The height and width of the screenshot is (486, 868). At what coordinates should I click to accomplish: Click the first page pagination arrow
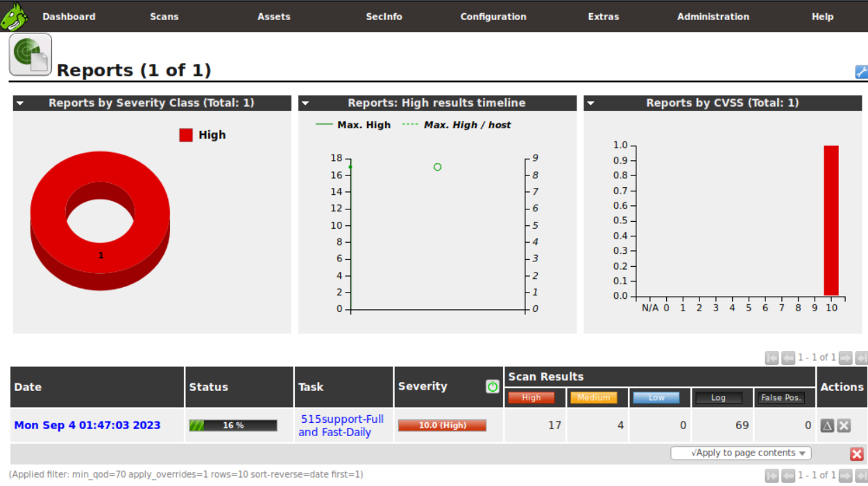pyautogui.click(x=772, y=358)
